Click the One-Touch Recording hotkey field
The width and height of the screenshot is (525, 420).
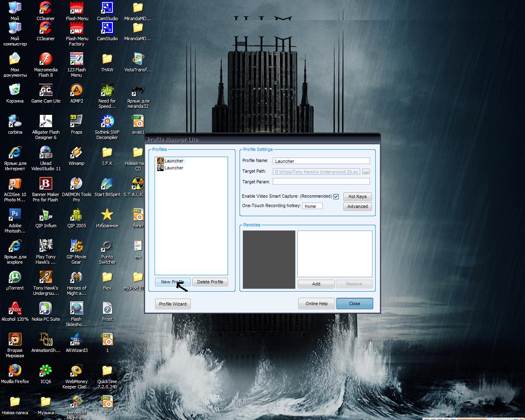[x=313, y=206]
